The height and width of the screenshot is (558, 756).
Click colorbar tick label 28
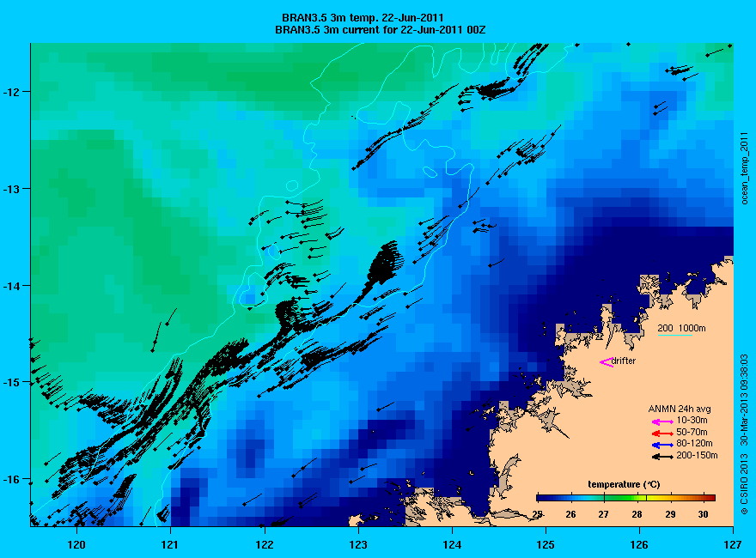click(637, 514)
